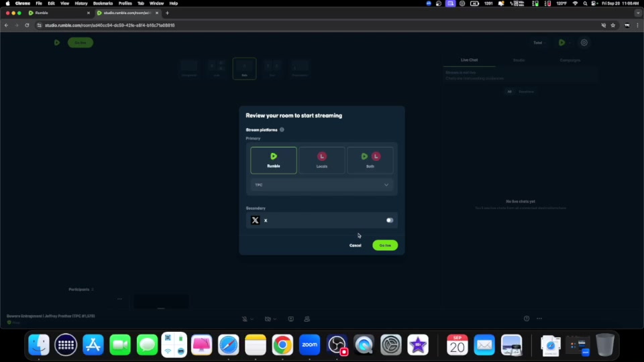Open the Profiles menu in menu bar
The width and height of the screenshot is (644, 362).
[125, 3]
